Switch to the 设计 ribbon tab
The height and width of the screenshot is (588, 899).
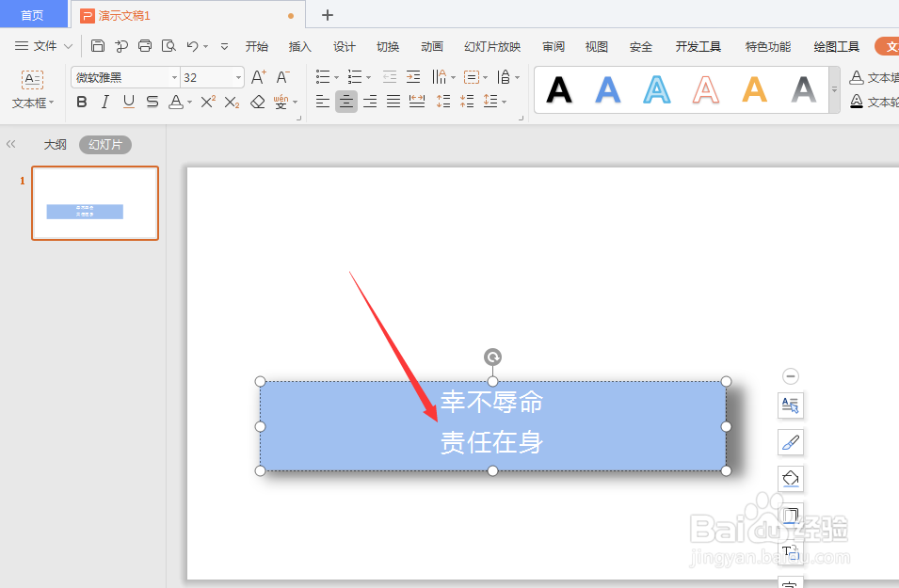344,46
